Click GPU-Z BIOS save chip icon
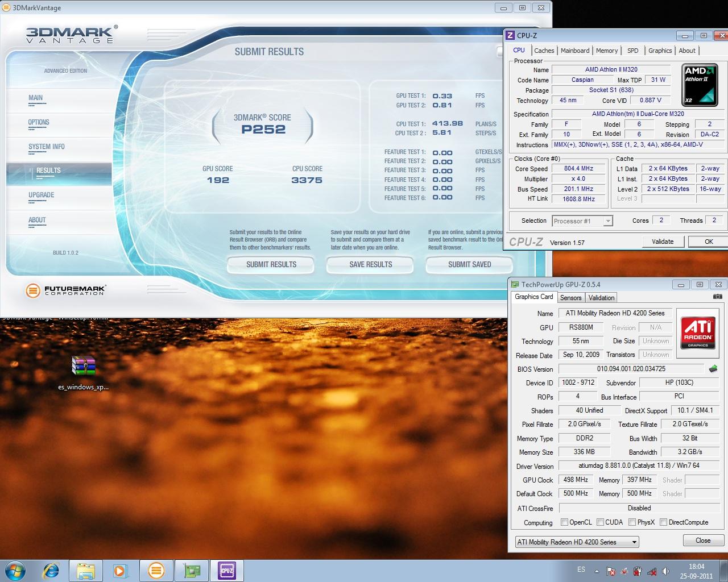 (x=713, y=369)
